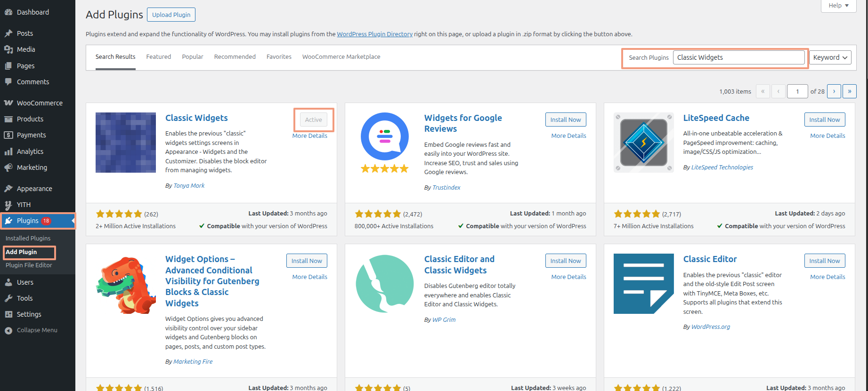868x391 pixels.
Task: Select Add Plugin submenu item
Action: click(x=21, y=252)
